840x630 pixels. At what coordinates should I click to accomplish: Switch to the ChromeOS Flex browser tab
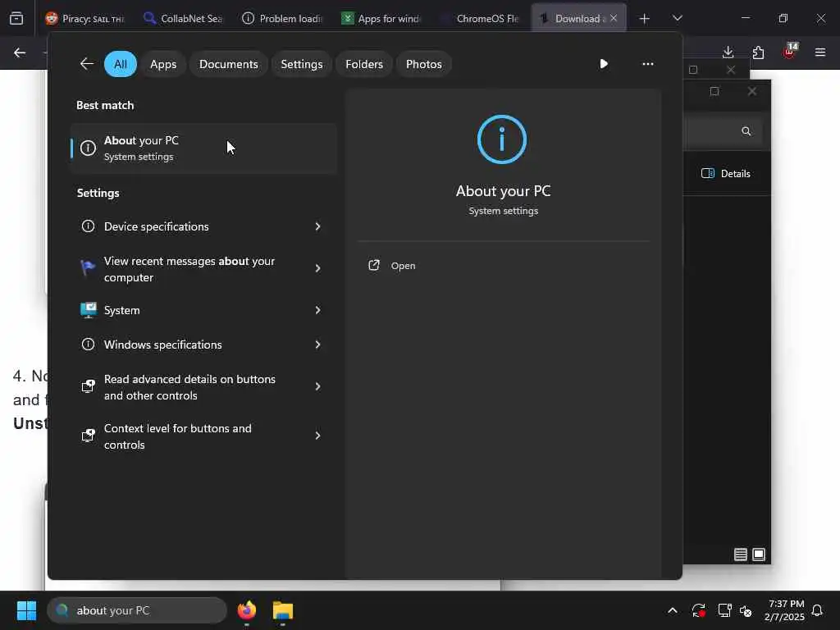point(479,19)
